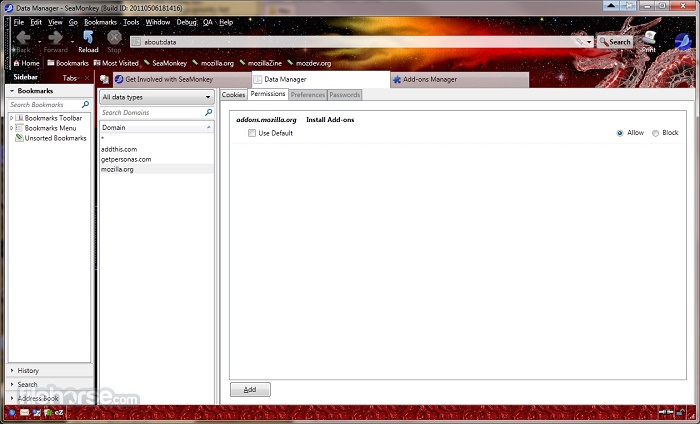This screenshot has height=424, width=700.
Task: Click the Back navigation arrow
Action: [x=22, y=38]
